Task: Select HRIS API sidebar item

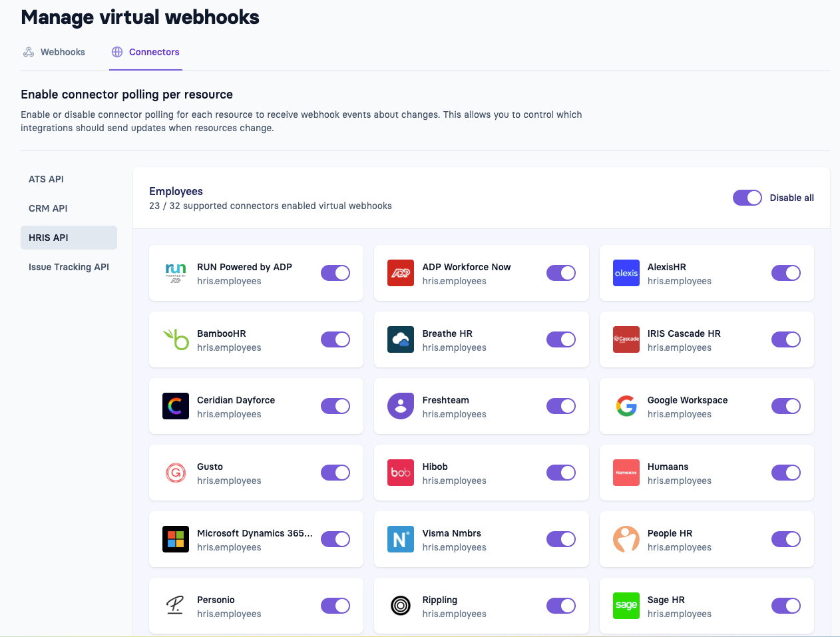Action: click(x=69, y=238)
